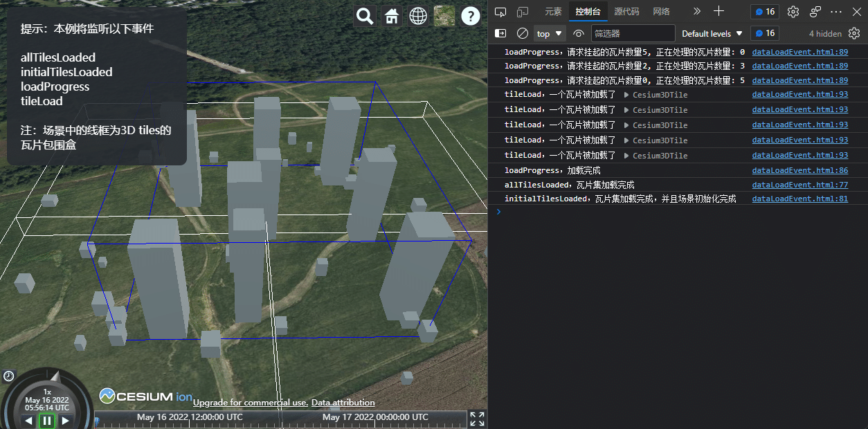Toggle DevTools device emulation
The image size is (868, 429).
(x=523, y=12)
